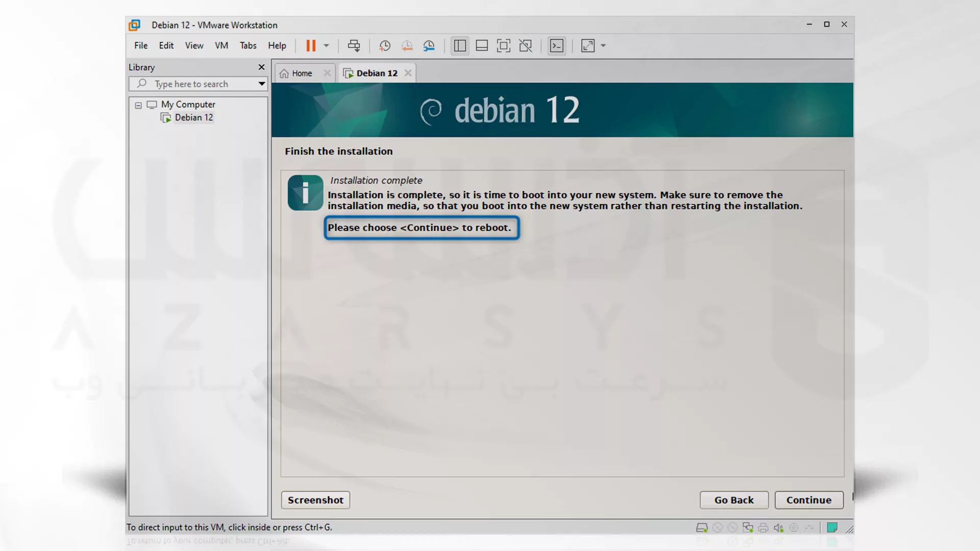Click the Screenshot button
Viewport: 980px width, 551px height.
point(315,500)
